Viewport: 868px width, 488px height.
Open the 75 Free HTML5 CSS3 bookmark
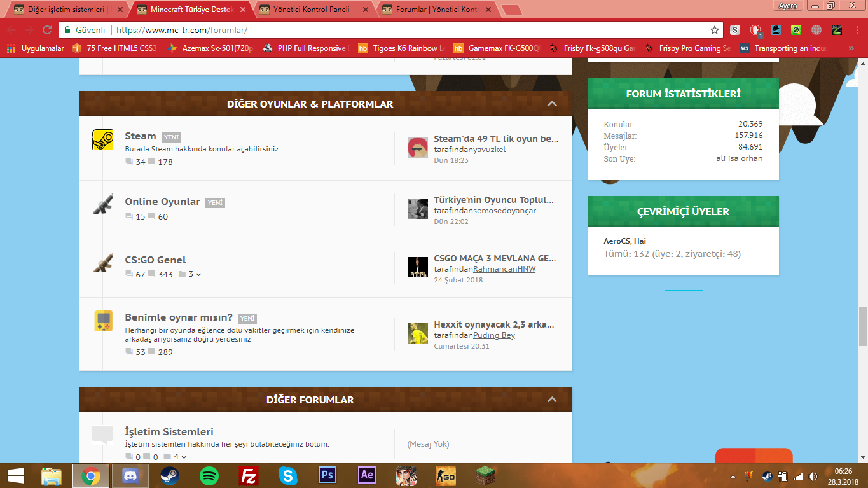pos(114,48)
